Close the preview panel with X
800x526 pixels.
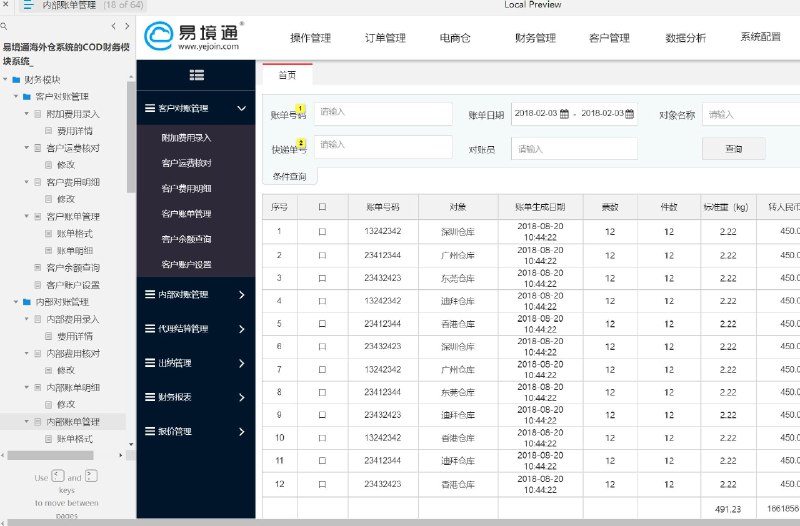point(5,4)
